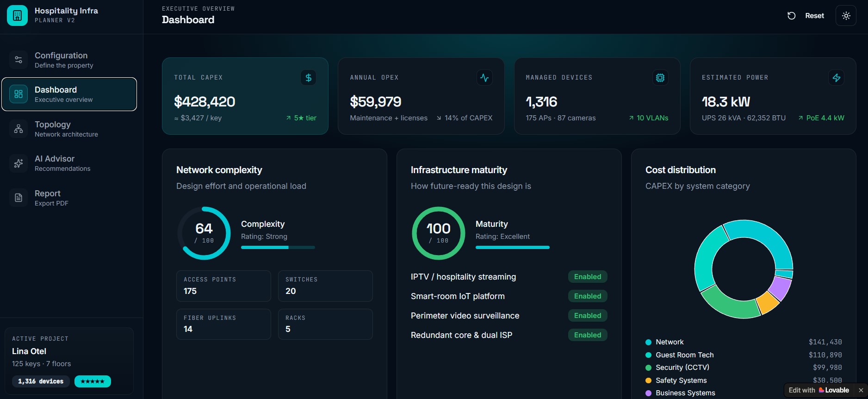
Task: Click the Report document icon
Action: 19,198
